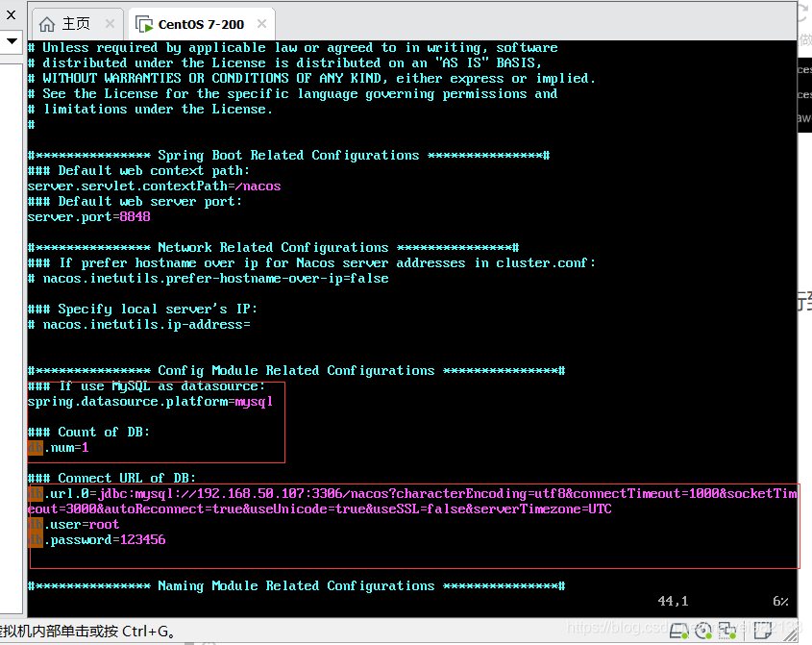The image size is (812, 645).
Task: Select the CentOS 7-200 tab
Action: (x=201, y=24)
